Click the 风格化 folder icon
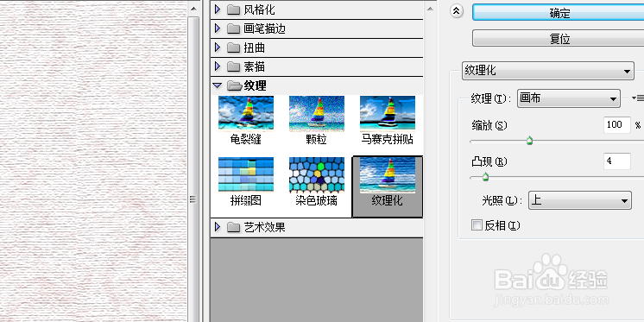644x322 pixels. 233,9
